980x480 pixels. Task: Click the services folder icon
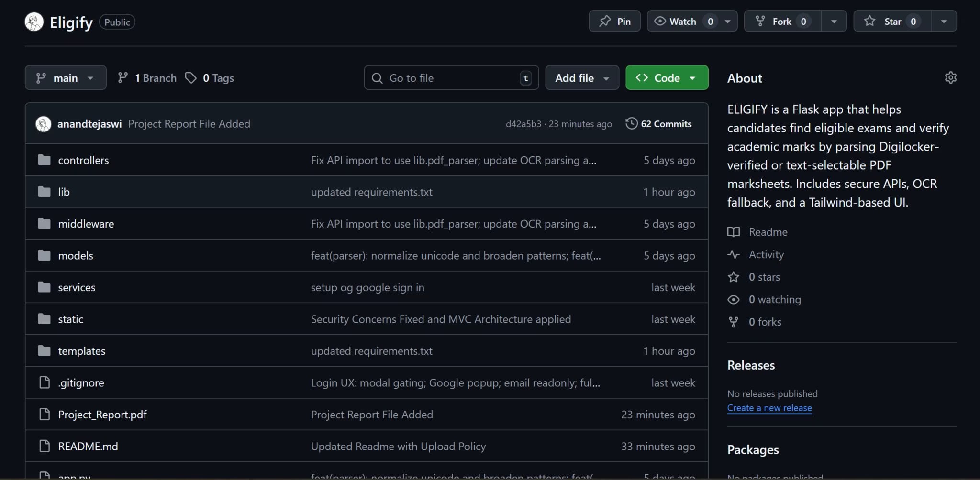[44, 287]
